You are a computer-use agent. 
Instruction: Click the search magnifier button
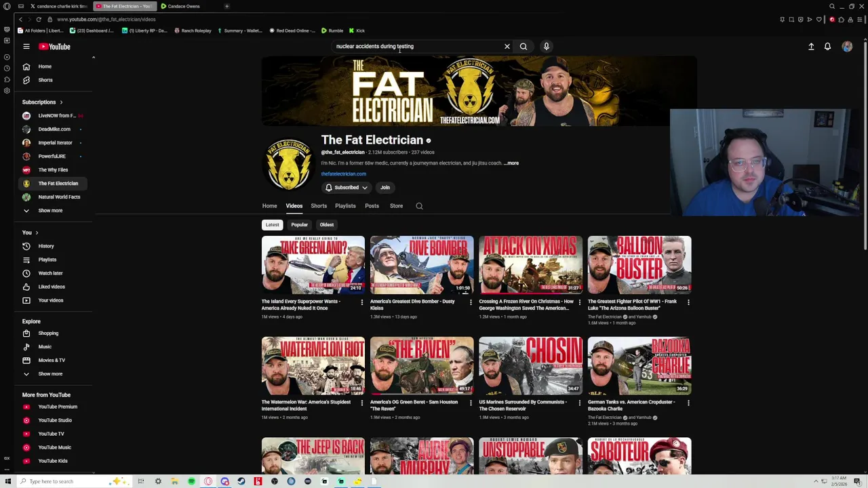pos(524,47)
